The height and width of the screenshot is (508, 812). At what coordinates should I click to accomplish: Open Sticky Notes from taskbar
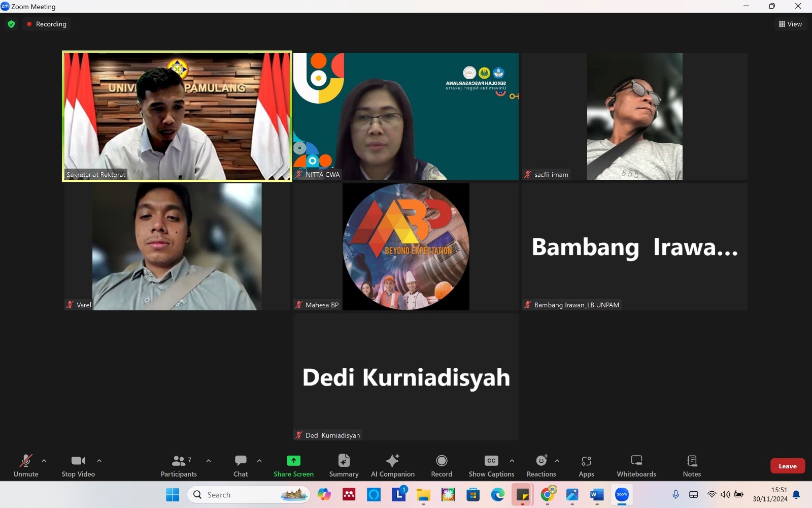pyautogui.click(x=523, y=495)
